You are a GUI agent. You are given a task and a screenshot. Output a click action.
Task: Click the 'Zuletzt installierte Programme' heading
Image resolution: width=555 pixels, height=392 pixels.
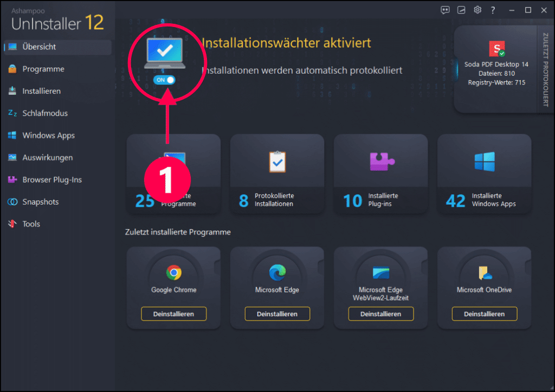point(178,232)
